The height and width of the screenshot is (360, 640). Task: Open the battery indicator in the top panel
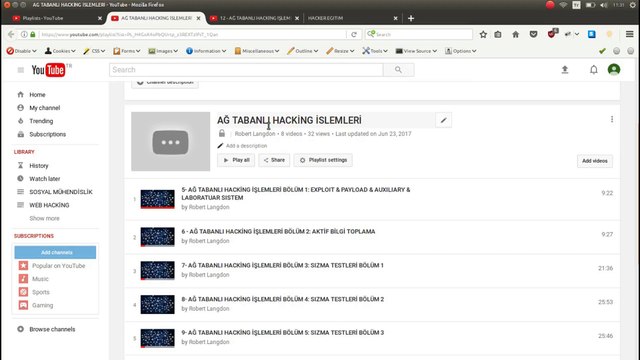[590, 5]
